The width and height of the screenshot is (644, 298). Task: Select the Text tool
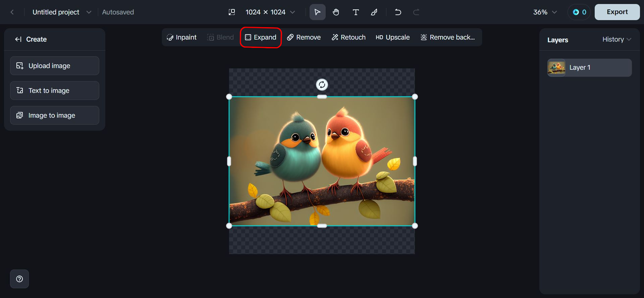click(356, 12)
